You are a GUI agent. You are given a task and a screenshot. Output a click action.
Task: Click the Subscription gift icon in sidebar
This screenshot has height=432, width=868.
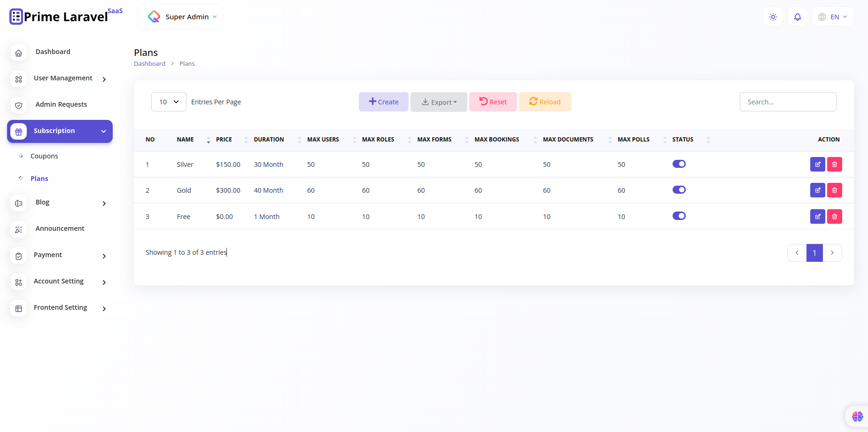click(x=18, y=131)
